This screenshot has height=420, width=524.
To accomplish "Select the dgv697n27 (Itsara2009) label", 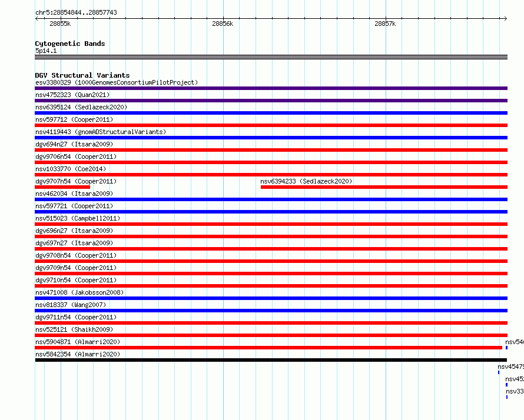I will [x=74, y=243].
